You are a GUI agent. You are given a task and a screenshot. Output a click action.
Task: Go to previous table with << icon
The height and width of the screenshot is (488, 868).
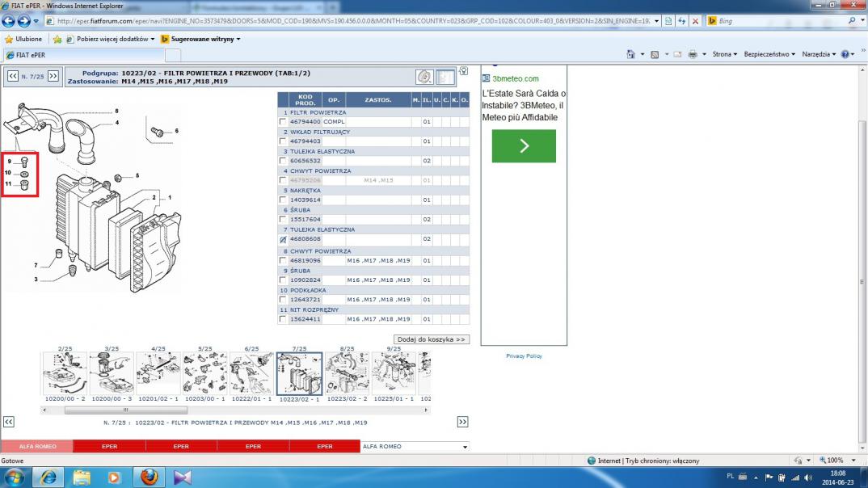13,77
